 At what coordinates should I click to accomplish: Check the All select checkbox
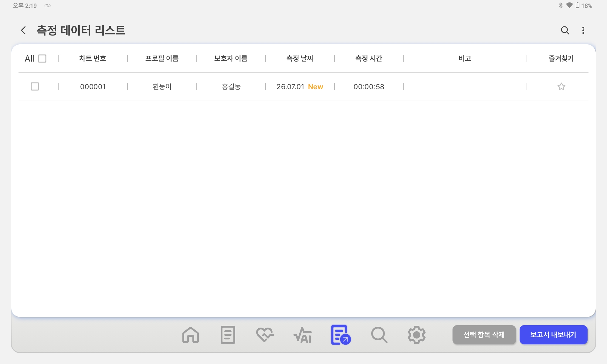tap(42, 59)
